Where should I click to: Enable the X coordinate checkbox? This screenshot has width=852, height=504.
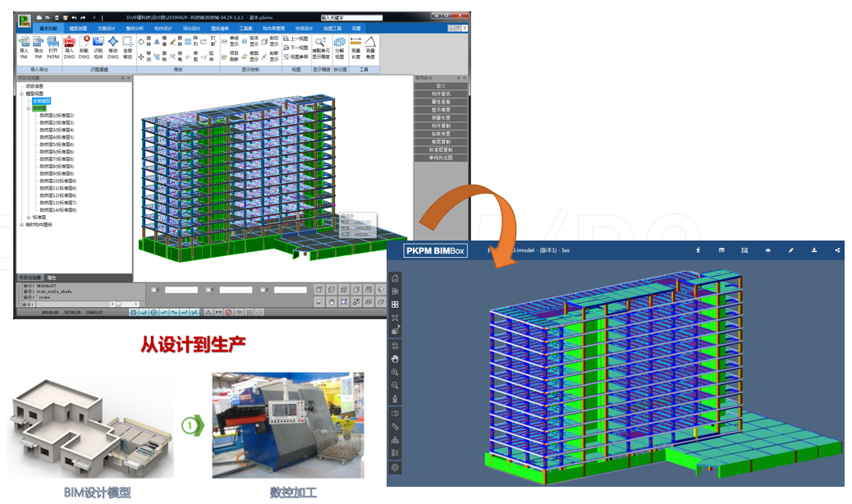152,290
